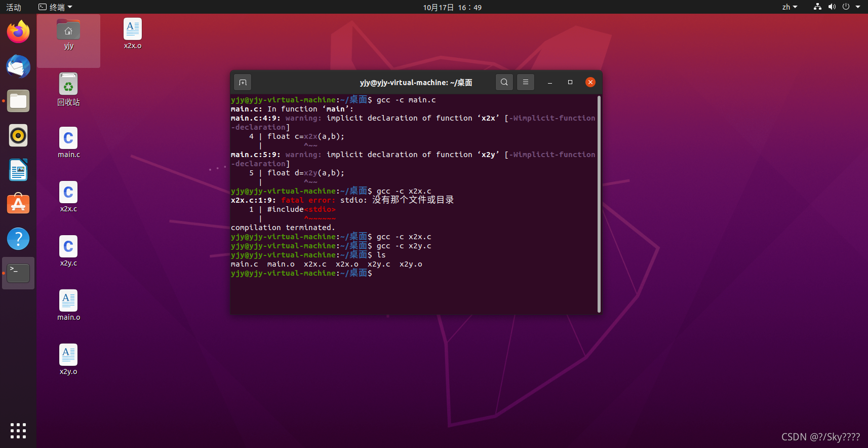Open the zh input source dropdown
The height and width of the screenshot is (448, 868).
[x=790, y=7]
